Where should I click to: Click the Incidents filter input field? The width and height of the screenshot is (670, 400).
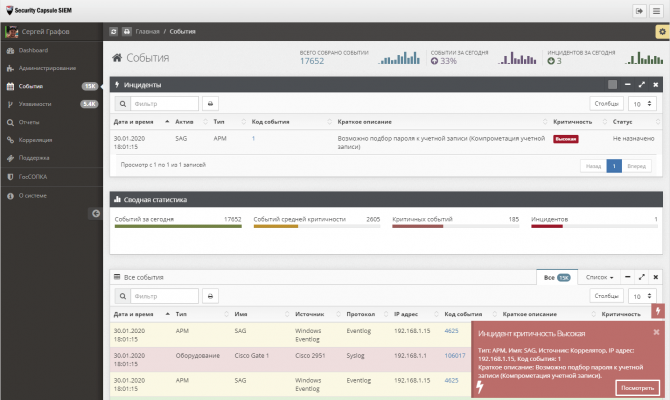click(165, 103)
